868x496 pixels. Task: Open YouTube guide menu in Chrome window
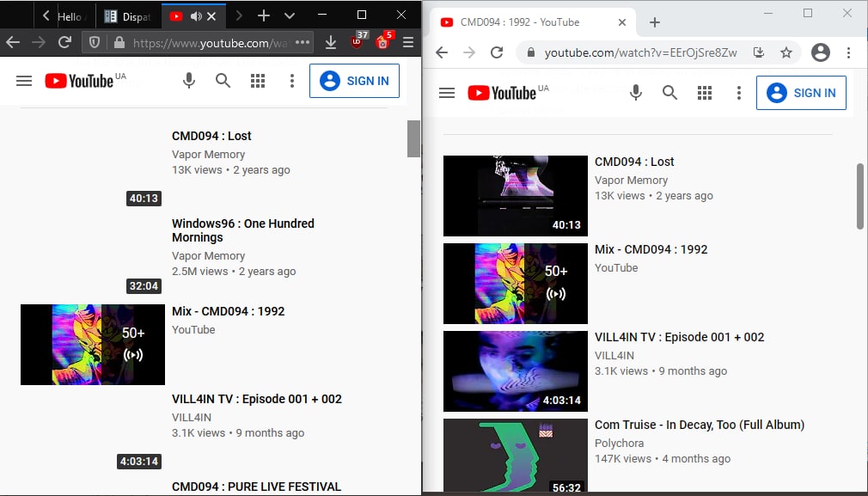(447, 93)
